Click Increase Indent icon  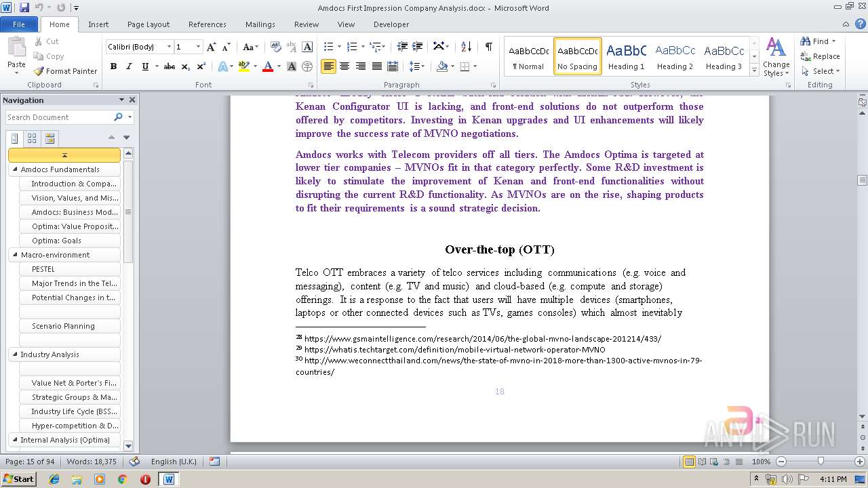418,47
